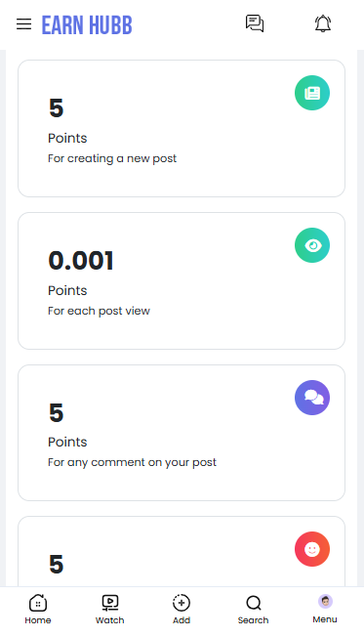
Task: Select the 'For any comment on your post' card
Action: click(x=182, y=433)
